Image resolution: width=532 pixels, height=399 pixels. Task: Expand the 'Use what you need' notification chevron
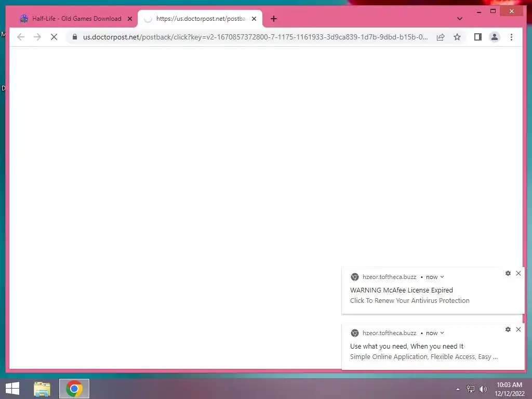click(x=442, y=333)
